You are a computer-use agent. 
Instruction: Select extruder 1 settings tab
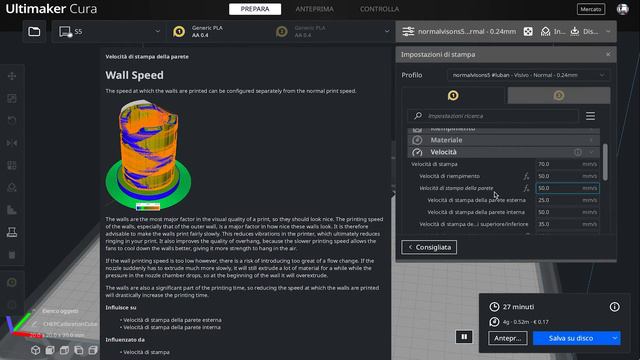(x=453, y=96)
